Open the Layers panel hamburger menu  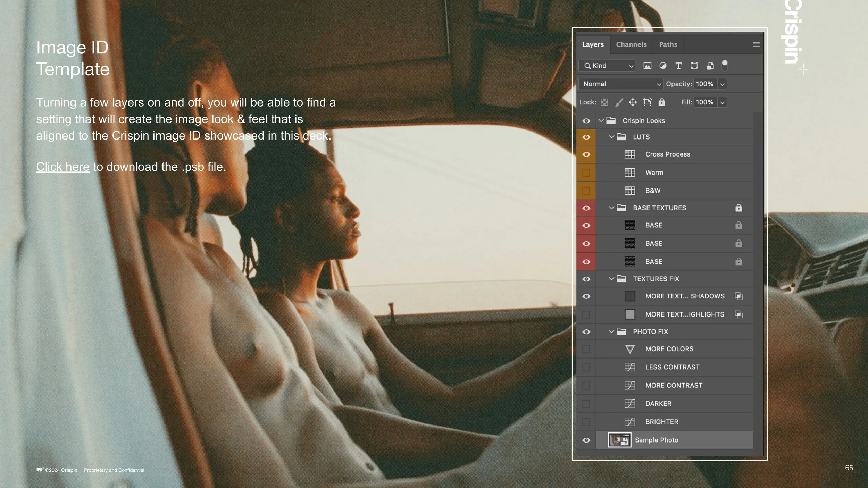tap(756, 44)
